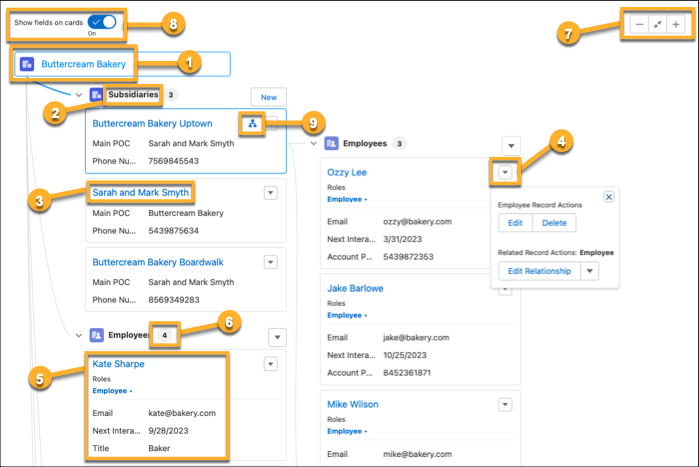Select Edit Relationship action

539,271
